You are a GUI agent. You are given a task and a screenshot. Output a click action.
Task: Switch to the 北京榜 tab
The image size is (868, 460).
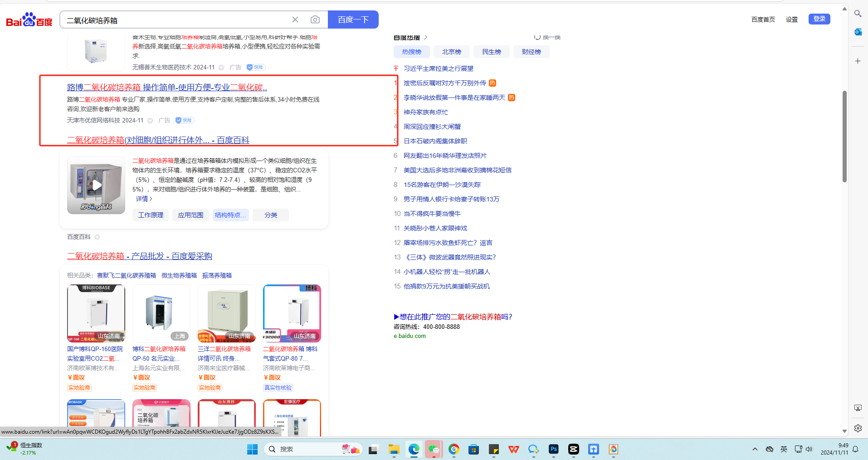pos(452,52)
